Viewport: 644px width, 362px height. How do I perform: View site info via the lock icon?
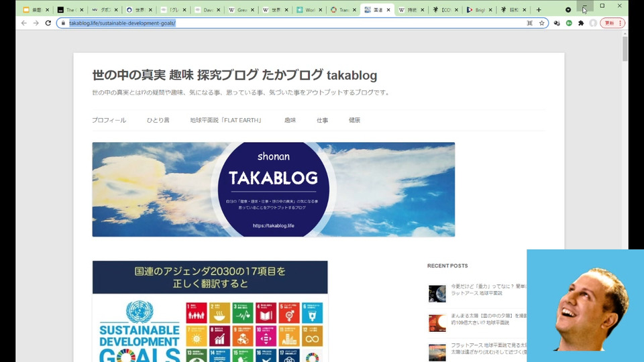click(x=63, y=23)
